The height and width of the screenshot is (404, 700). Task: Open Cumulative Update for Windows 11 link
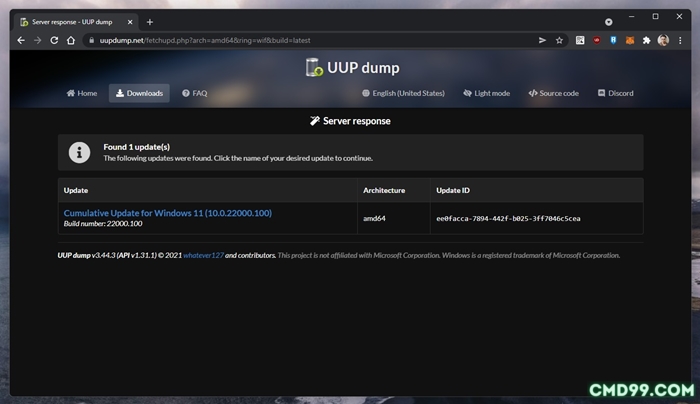167,213
